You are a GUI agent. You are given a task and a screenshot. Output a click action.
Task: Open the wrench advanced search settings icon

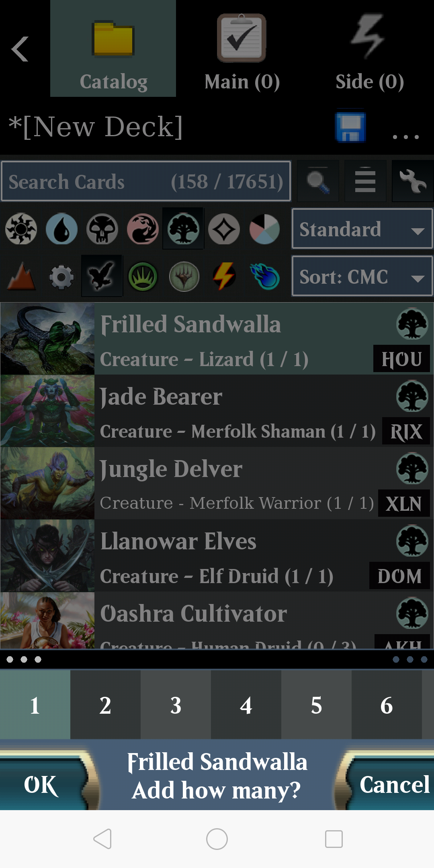click(x=413, y=181)
